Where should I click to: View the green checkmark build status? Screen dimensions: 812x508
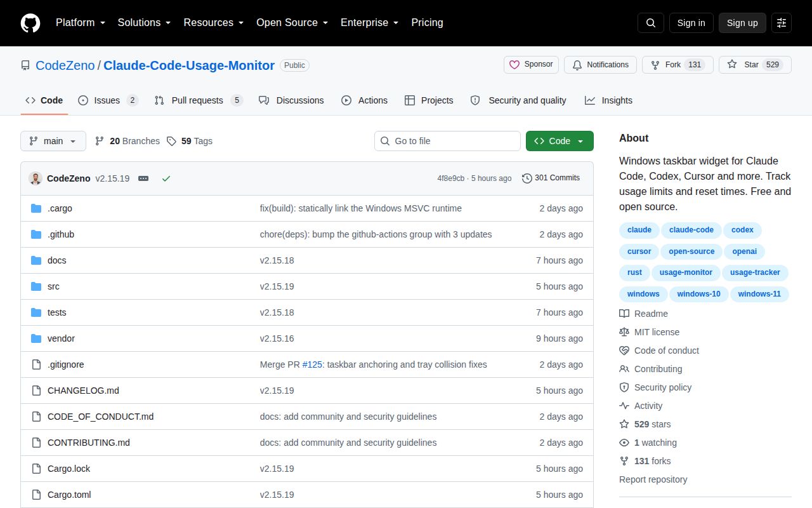coord(166,178)
